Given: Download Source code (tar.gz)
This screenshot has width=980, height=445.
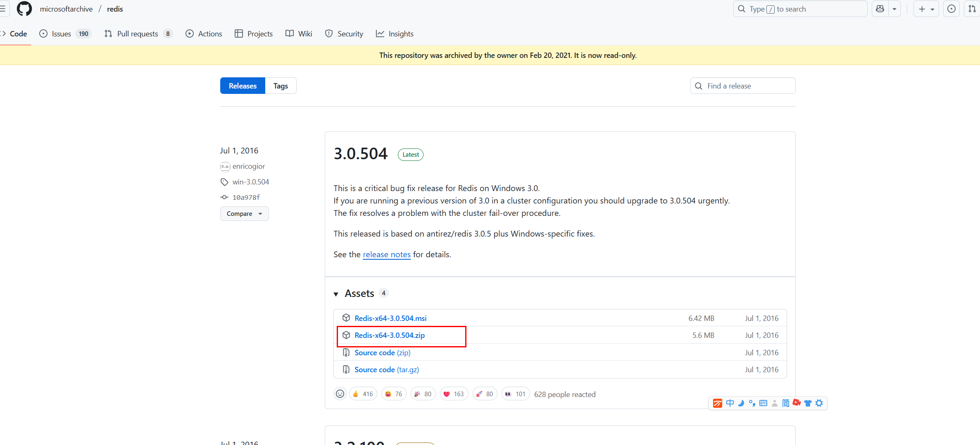Looking at the screenshot, I should (x=387, y=370).
